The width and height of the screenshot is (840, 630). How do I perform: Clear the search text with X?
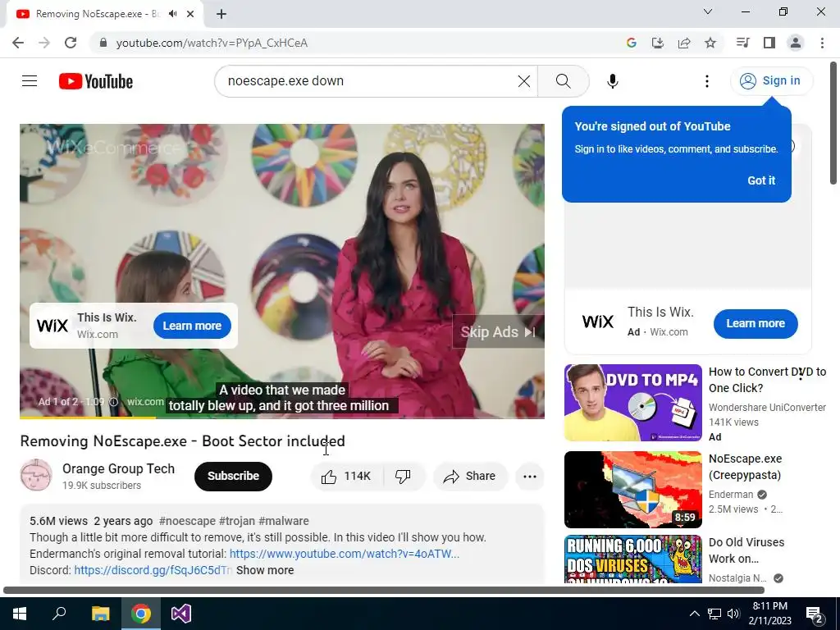(524, 81)
